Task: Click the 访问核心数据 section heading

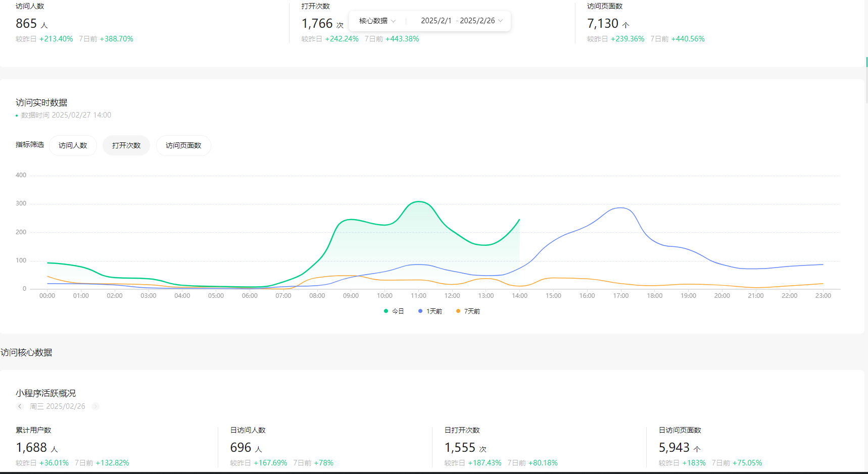Action: click(x=26, y=352)
